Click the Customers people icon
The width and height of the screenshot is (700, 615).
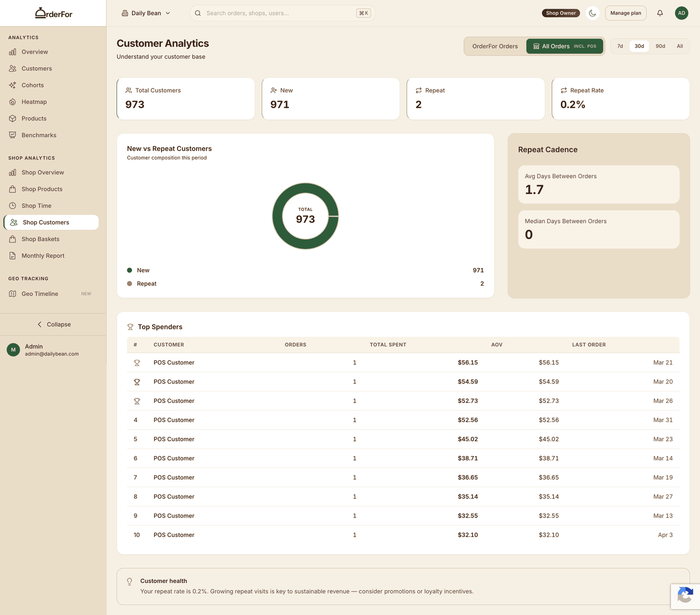12,68
